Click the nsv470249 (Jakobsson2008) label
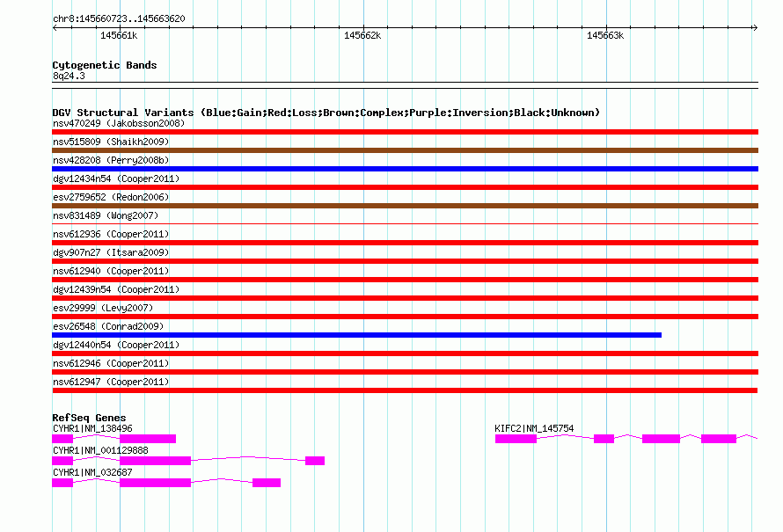Screen dimensions: 783x532 tap(119, 123)
